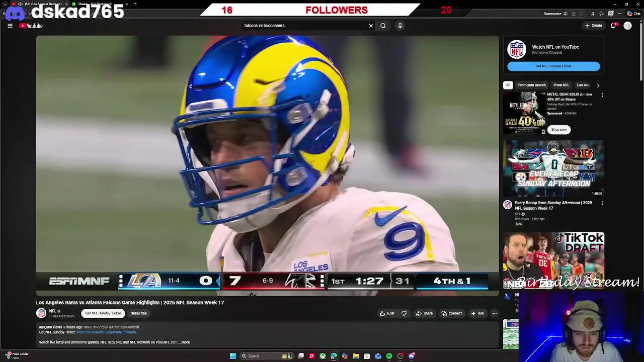Click Shop now on Steam ad
The image size is (644, 362).
(558, 130)
